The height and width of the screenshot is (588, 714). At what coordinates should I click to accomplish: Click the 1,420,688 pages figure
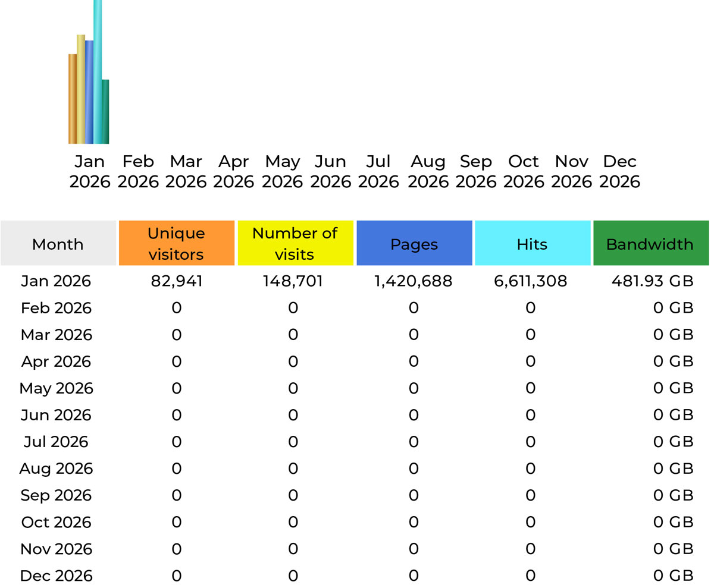coord(415,281)
